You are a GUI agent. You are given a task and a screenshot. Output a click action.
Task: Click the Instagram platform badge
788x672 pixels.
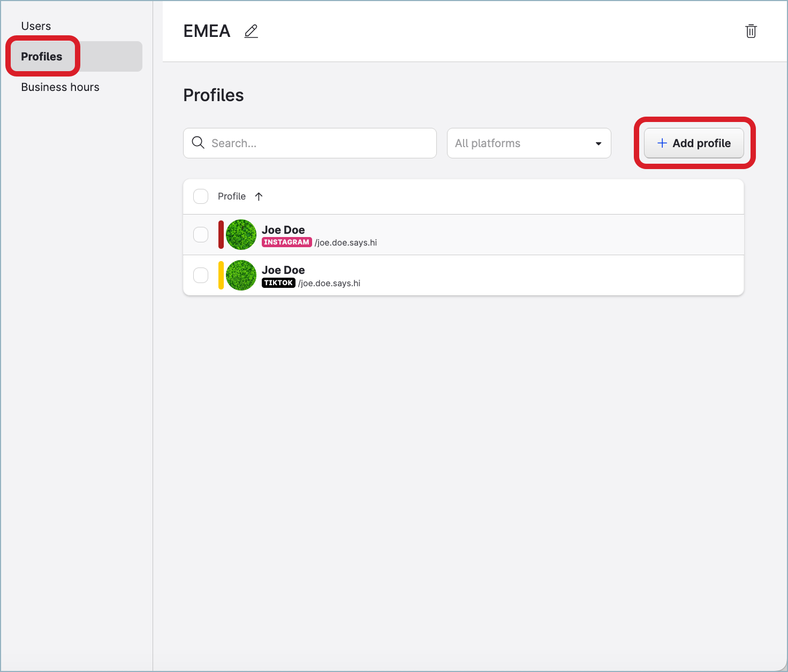287,242
